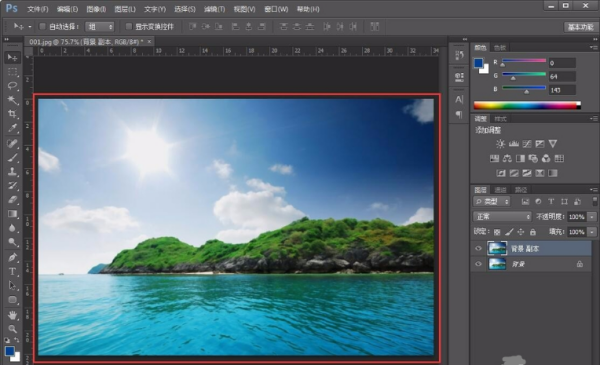
Task: Select the Hand tool
Action: point(12,315)
